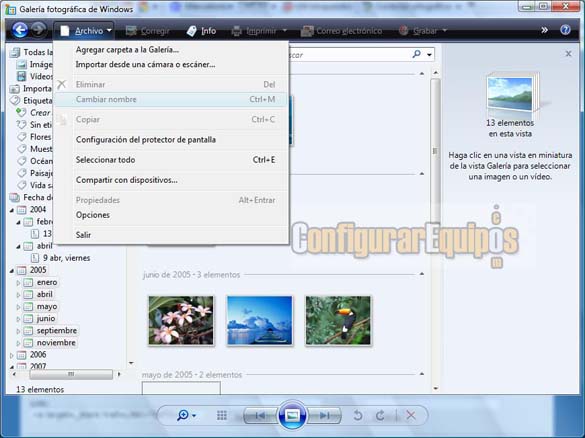585x438 pixels.
Task: Choose Seleccionar todo from the menu
Action: pos(172,160)
